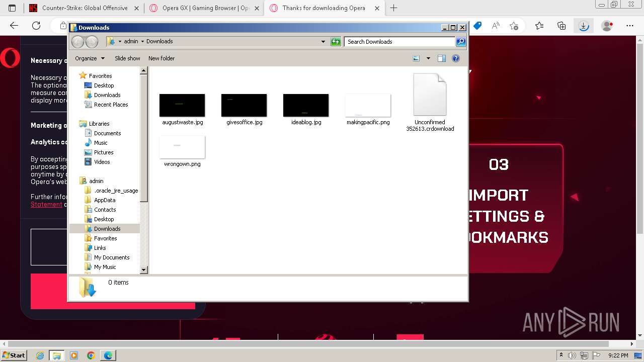
Task: Switch to Opera GX Gaming Browser tab
Action: tap(204, 8)
